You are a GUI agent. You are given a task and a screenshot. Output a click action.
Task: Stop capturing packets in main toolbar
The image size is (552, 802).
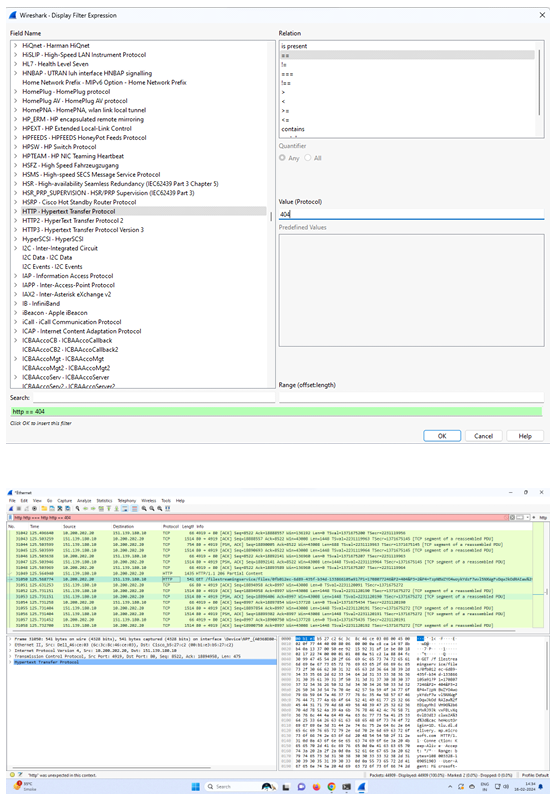[18, 509]
